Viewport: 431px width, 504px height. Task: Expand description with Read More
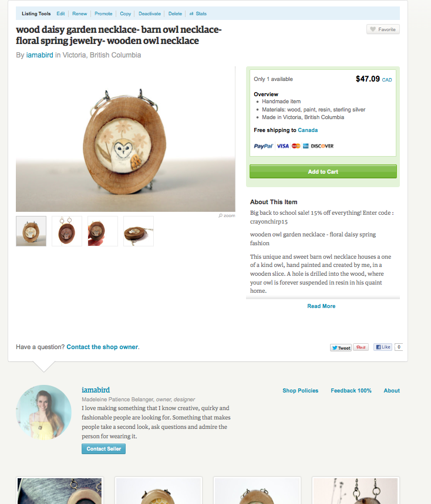point(321,306)
